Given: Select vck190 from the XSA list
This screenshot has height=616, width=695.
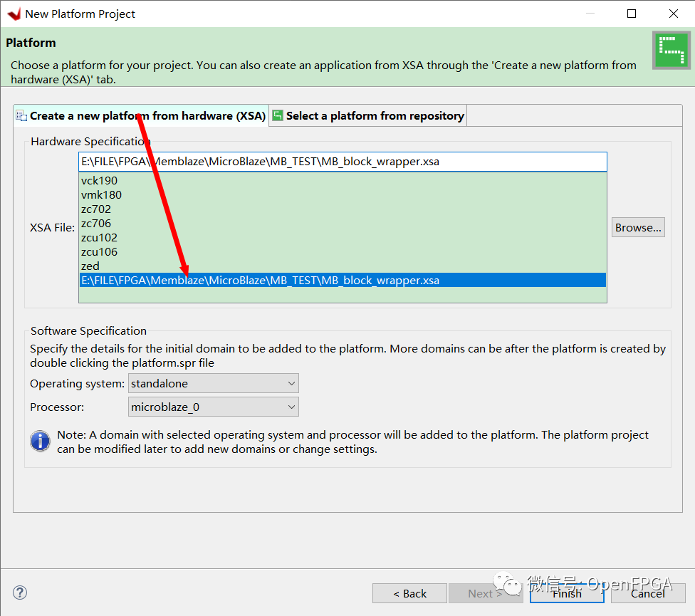Looking at the screenshot, I should (343, 181).
